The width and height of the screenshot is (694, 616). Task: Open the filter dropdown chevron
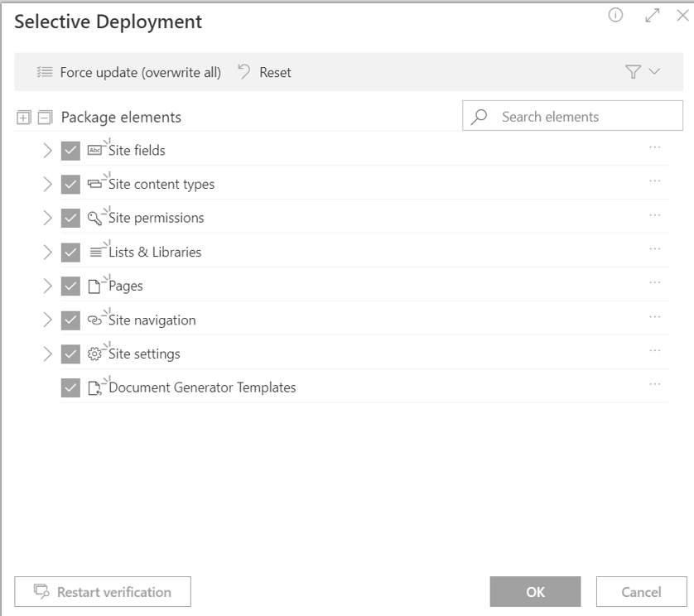tap(654, 71)
